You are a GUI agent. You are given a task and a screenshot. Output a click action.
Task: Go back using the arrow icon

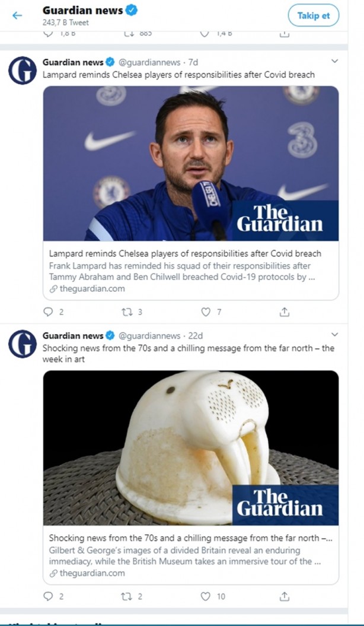pos(17,15)
